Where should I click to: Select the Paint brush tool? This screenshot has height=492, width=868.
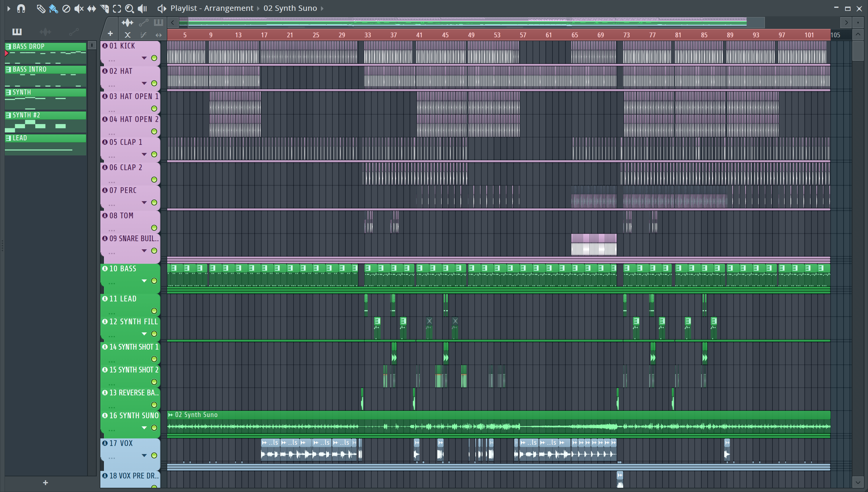coord(53,8)
